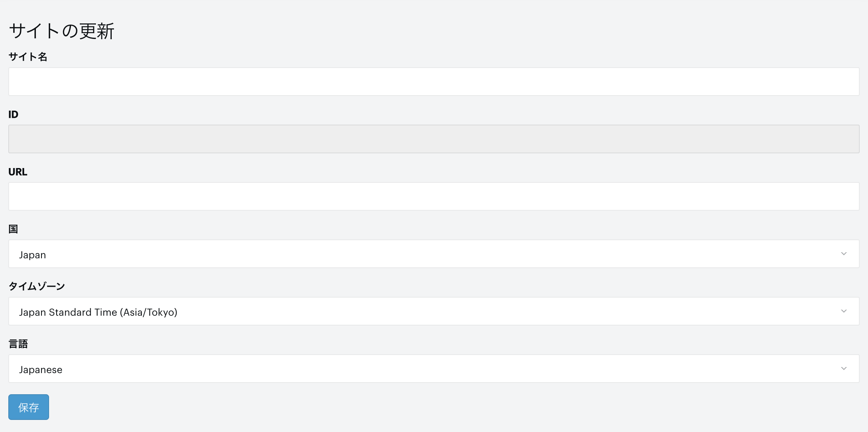868x432 pixels.
Task: Select the Japan Standard Time (Asia/Tokyo) text
Action: click(x=98, y=312)
